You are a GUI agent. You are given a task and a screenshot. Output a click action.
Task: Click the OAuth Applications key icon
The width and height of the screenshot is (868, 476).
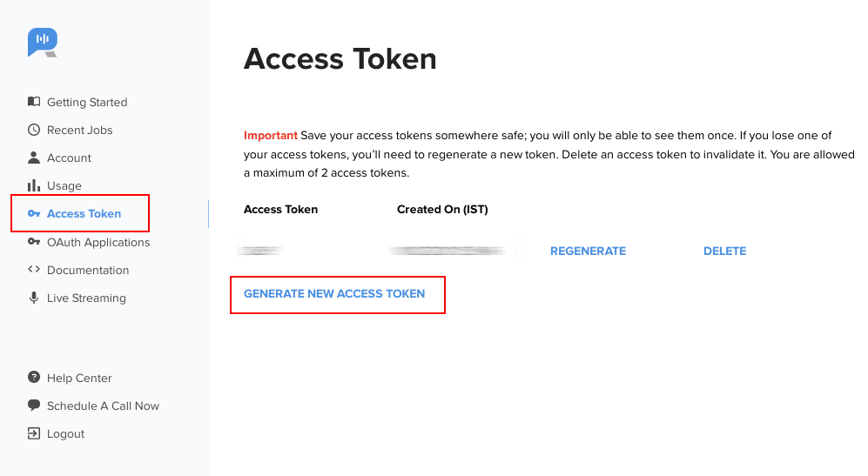click(x=34, y=242)
